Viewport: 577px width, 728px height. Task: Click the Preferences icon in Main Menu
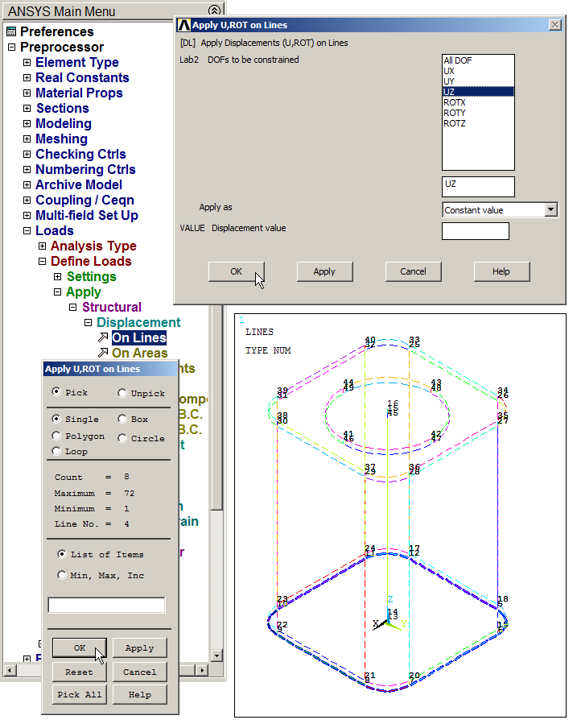[10, 32]
